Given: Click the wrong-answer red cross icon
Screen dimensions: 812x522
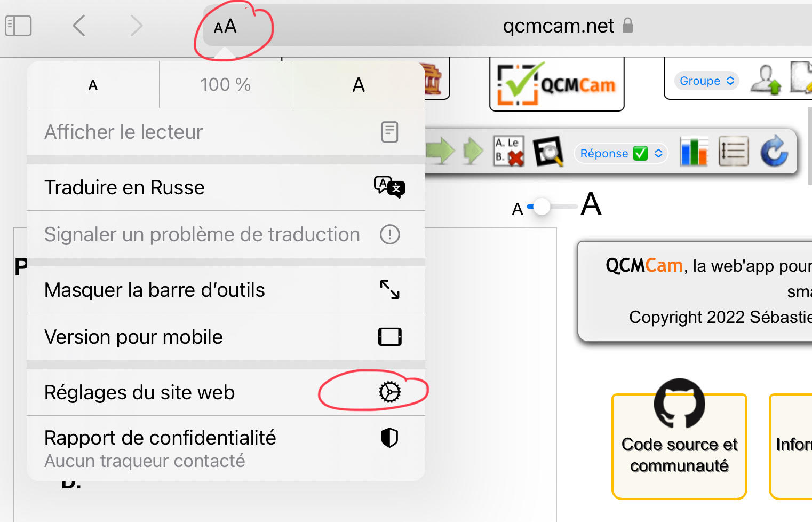Looking at the screenshot, I should click(x=508, y=152).
